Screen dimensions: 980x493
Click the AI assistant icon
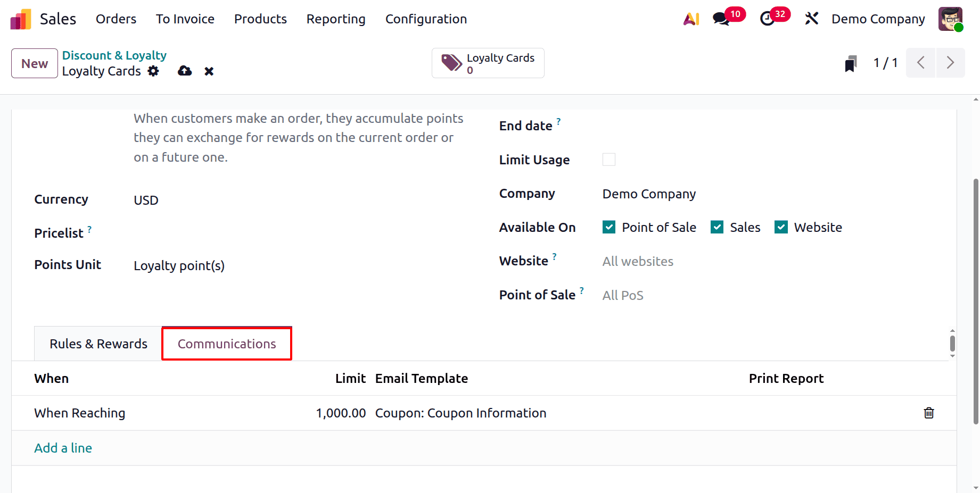coord(690,19)
